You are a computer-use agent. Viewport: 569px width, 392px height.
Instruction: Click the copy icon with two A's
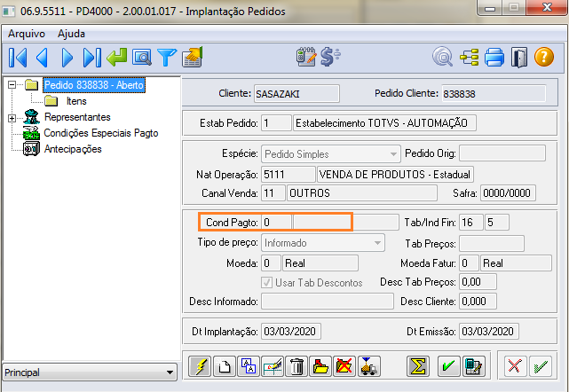click(x=249, y=366)
